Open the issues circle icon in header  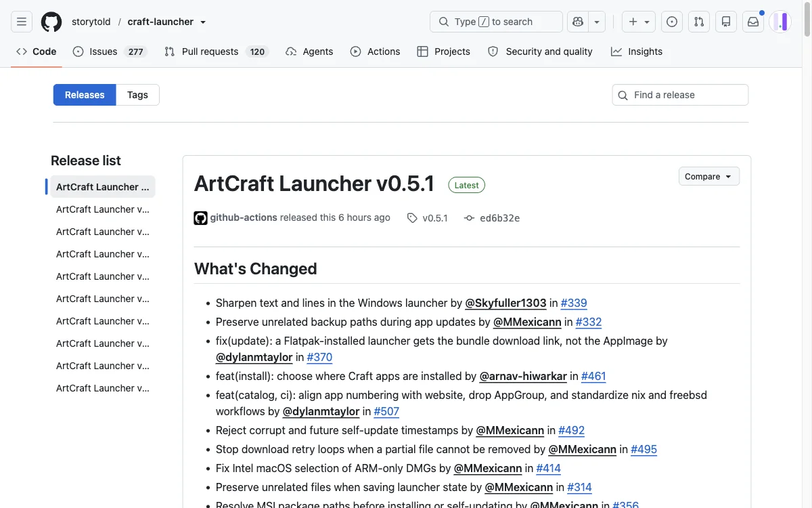click(x=672, y=22)
